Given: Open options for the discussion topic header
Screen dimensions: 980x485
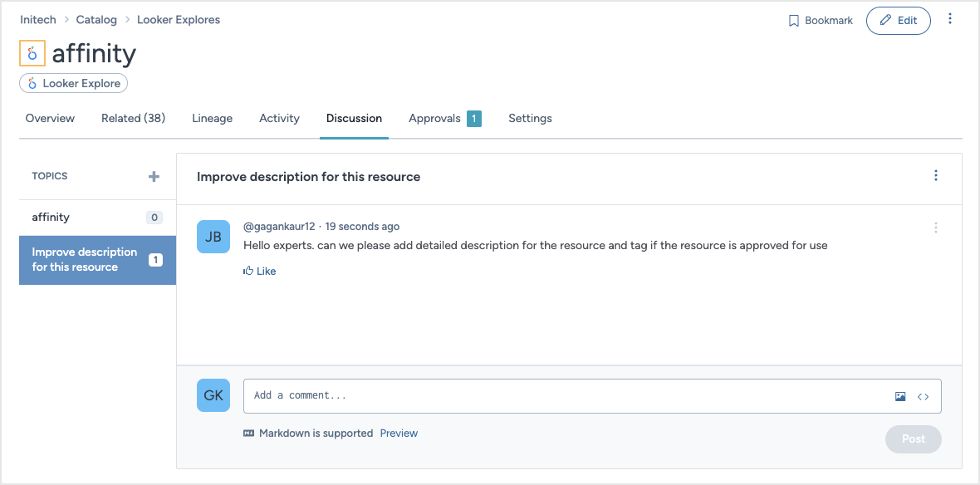Looking at the screenshot, I should coord(936,175).
